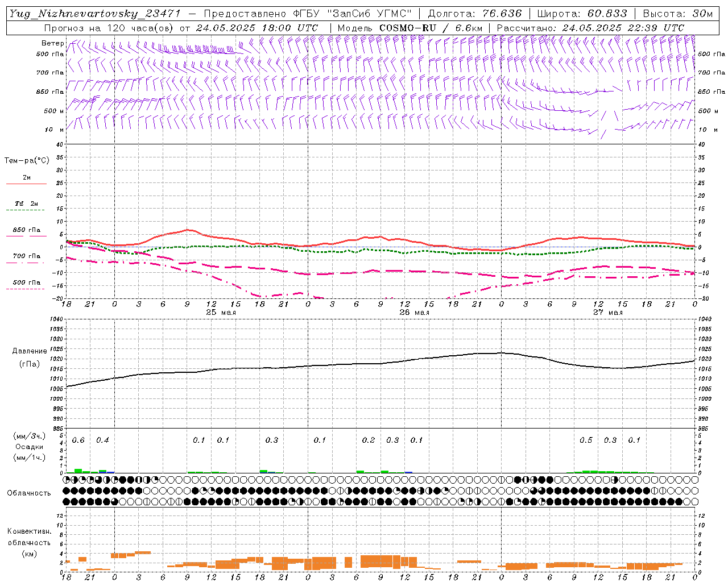Image resolution: width=728 pixels, height=582 pixels.
Task: Click the station title Yug_Nizhnevartovsky_23471
Action: coord(94,14)
